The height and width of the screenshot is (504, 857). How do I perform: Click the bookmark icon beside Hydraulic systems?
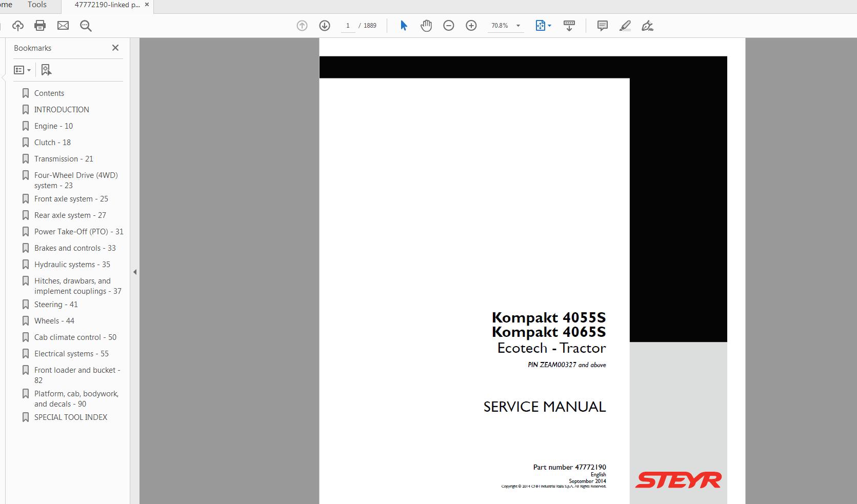[x=26, y=265]
